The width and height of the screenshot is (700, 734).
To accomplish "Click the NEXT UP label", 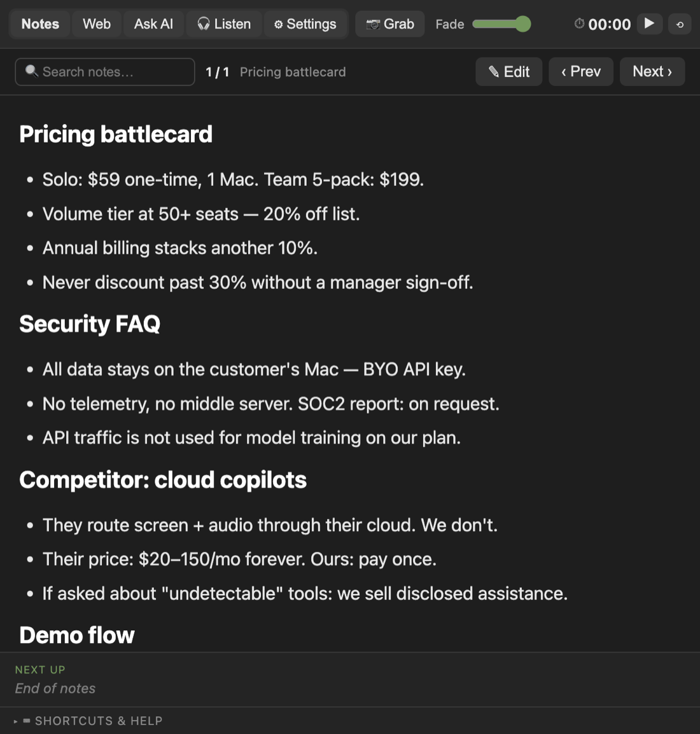I will coord(40,670).
